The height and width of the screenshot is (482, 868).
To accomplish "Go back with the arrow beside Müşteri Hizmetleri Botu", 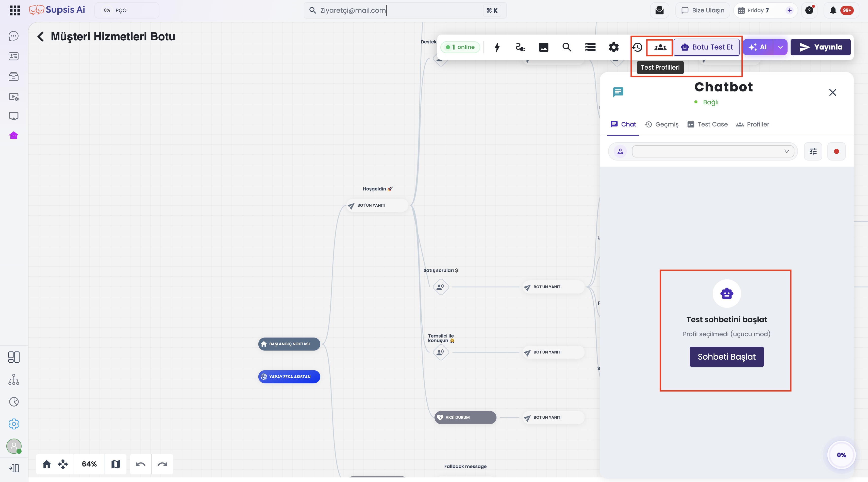I will (x=40, y=36).
